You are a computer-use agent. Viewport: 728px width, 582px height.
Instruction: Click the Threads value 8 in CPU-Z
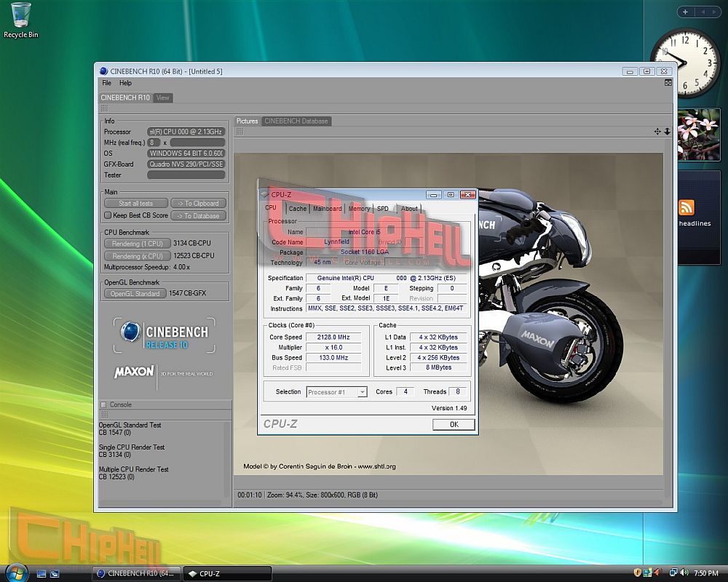click(457, 391)
